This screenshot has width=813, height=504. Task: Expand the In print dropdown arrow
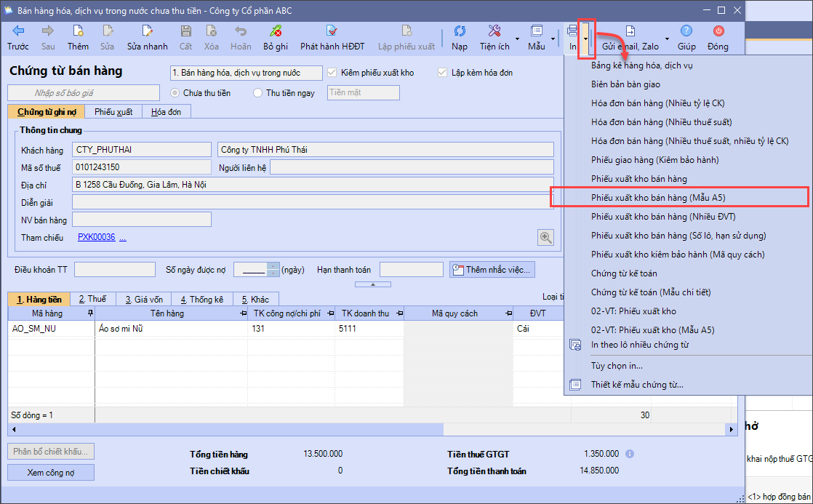(586, 39)
